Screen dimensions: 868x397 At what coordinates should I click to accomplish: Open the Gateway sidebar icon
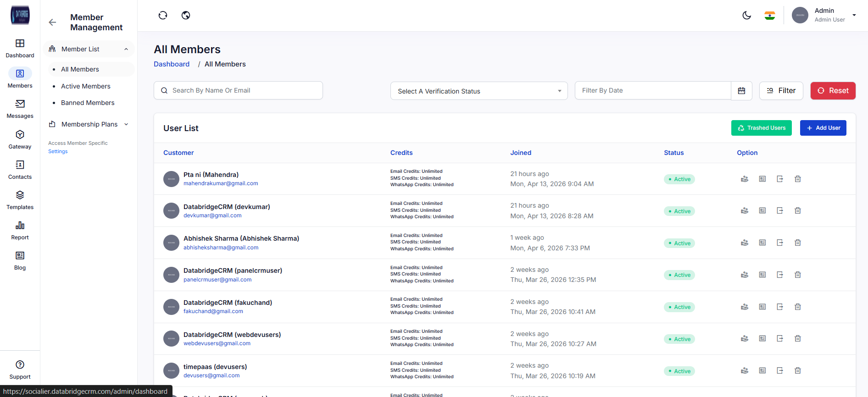[x=20, y=139]
